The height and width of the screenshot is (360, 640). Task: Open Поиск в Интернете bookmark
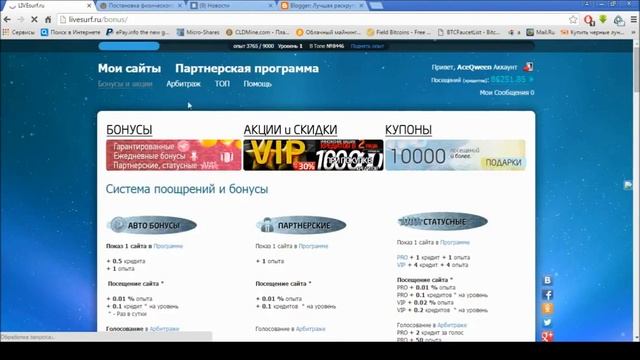point(71,32)
